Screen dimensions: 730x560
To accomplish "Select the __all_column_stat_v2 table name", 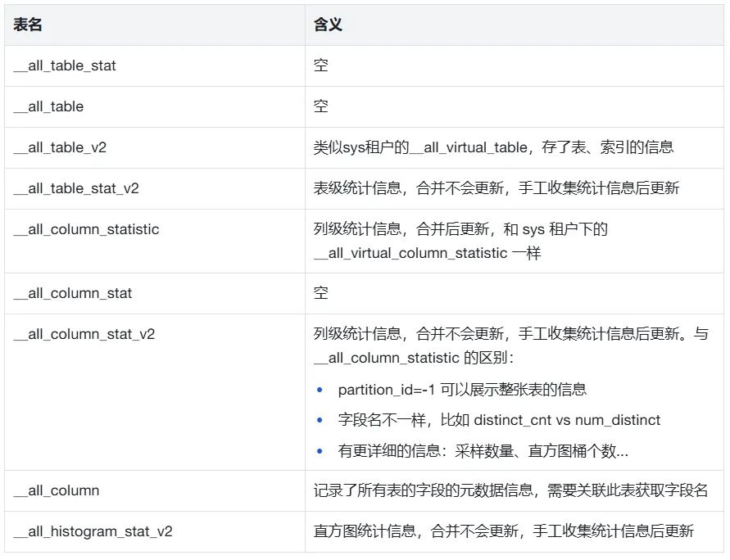I will 84,334.
